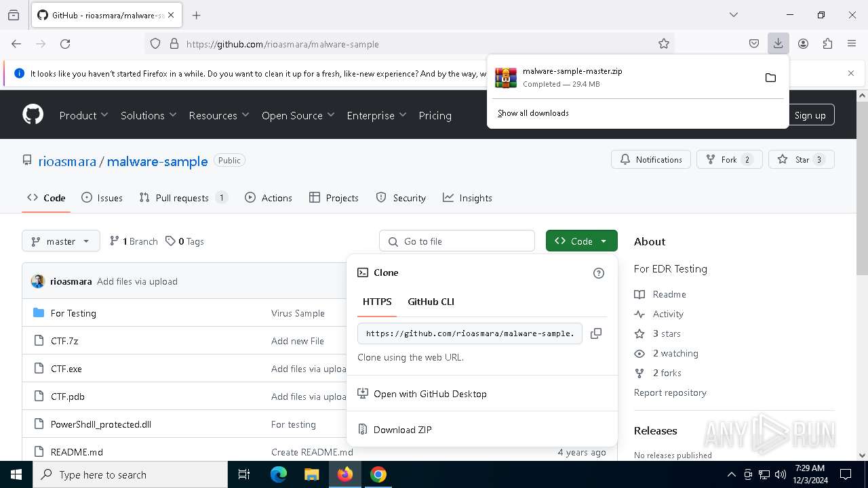Open the For Testing folder
Viewport: 868px width, 488px height.
pos(73,313)
